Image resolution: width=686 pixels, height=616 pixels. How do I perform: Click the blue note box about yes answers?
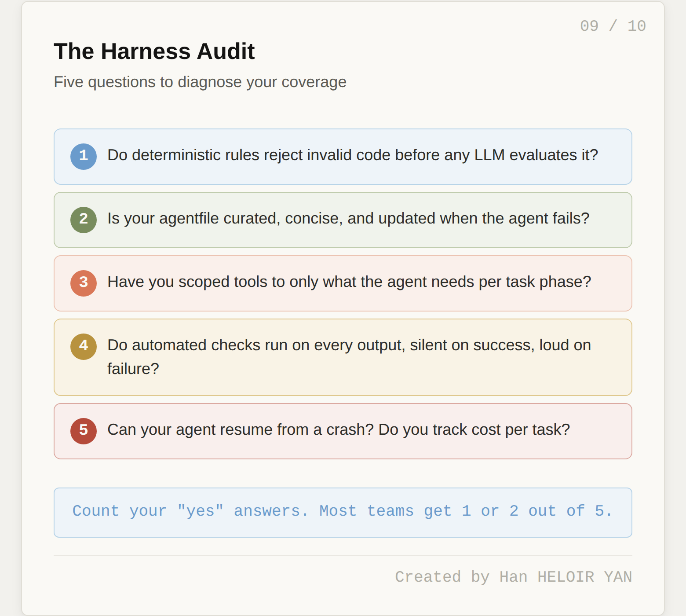(343, 512)
